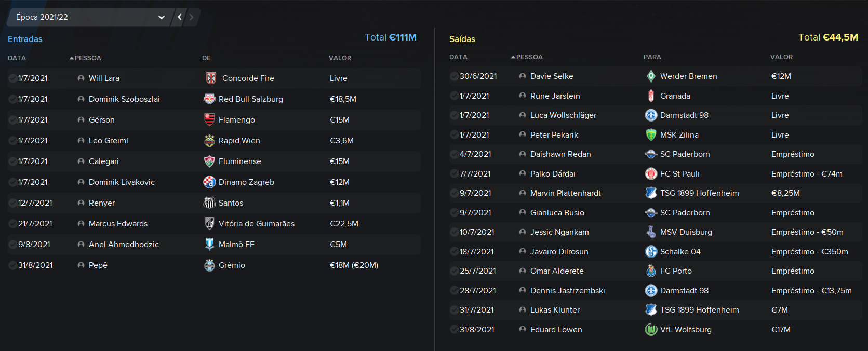Click the Flamengo club crest icon
This screenshot has width=868, height=351.
[x=209, y=119]
